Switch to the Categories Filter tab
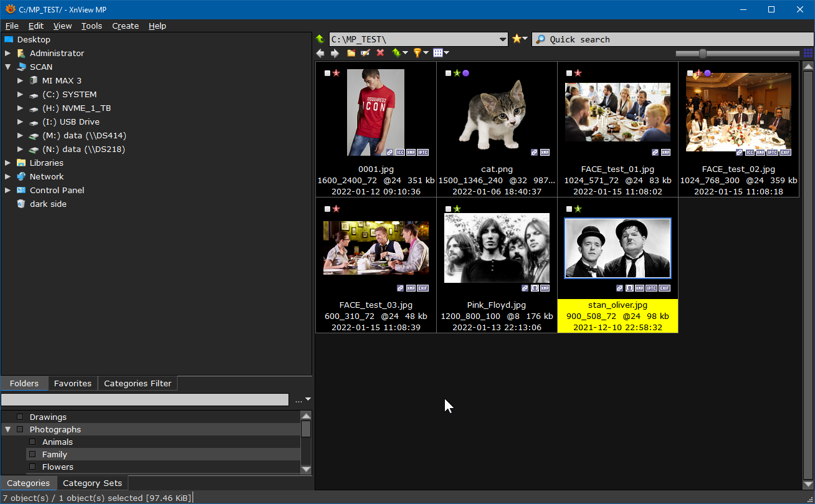The width and height of the screenshot is (815, 504). [x=137, y=383]
